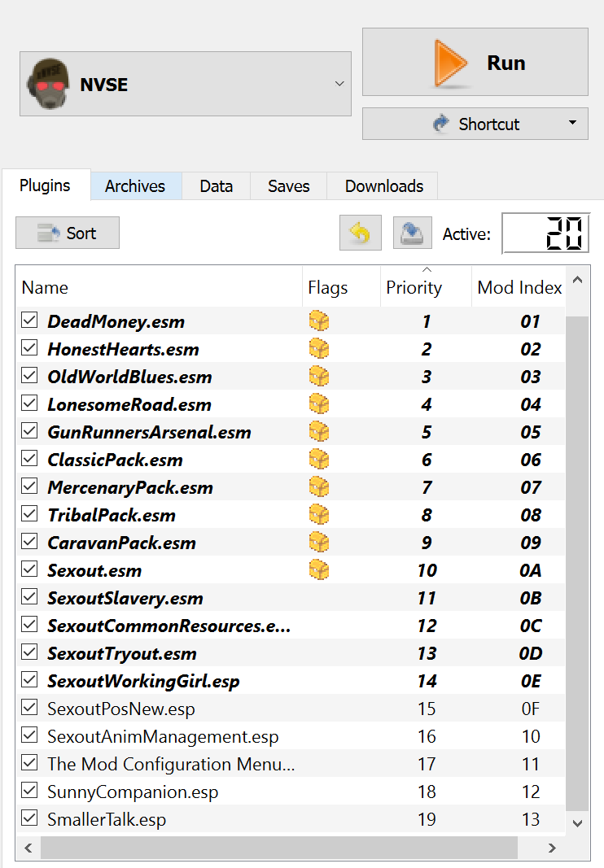Open the Shortcut dropdown arrow
This screenshot has height=868, width=604.
[x=572, y=123]
